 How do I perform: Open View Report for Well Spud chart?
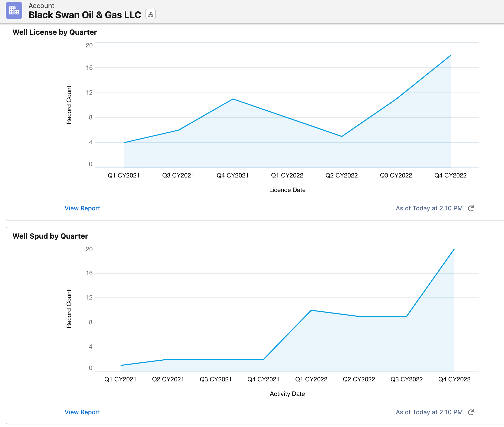[x=82, y=412]
